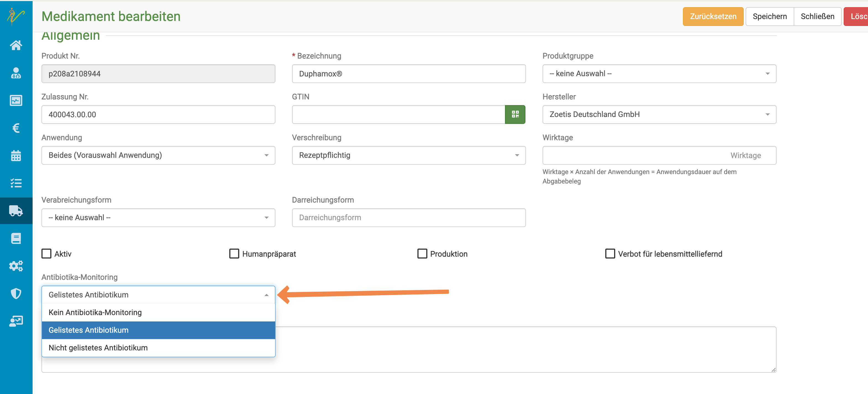Screen dimensions: 868x394
Task: Open the Verabreichungsform dropdown
Action: pyautogui.click(x=158, y=218)
